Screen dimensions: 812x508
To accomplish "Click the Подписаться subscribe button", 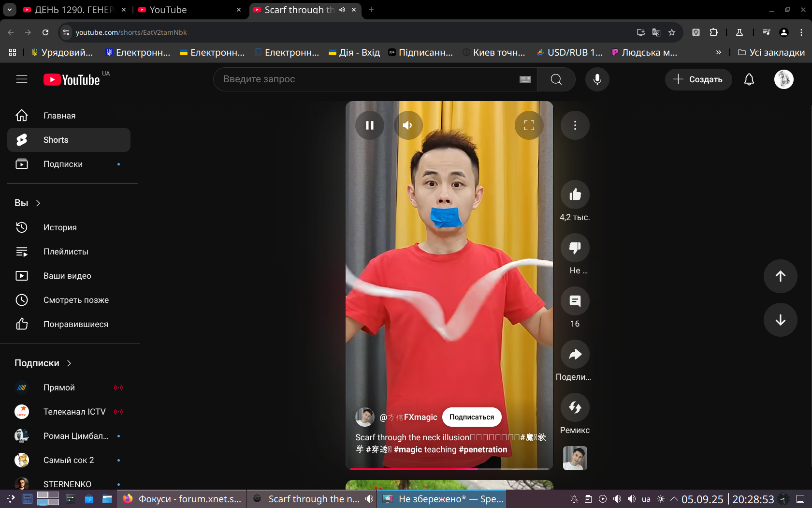I will coord(471,417).
